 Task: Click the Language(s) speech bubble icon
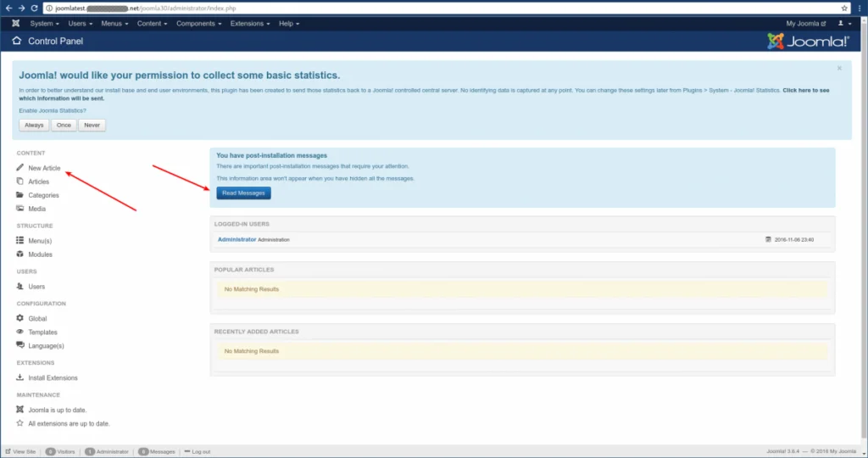tap(20, 345)
